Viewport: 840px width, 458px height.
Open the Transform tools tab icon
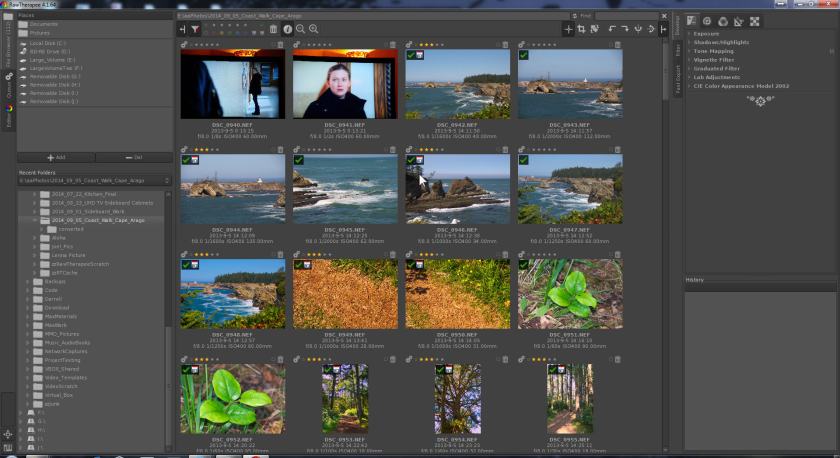pyautogui.click(x=738, y=20)
